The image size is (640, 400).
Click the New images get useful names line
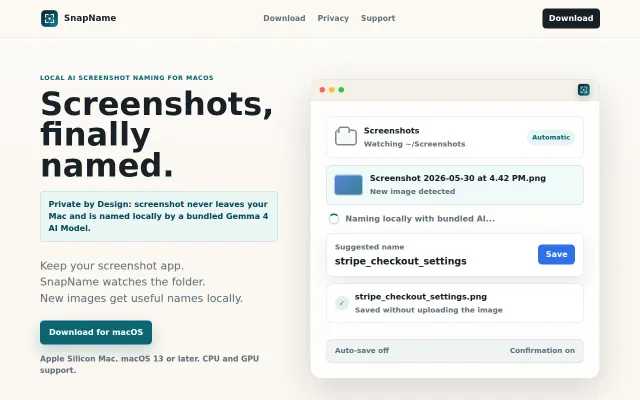(141, 298)
